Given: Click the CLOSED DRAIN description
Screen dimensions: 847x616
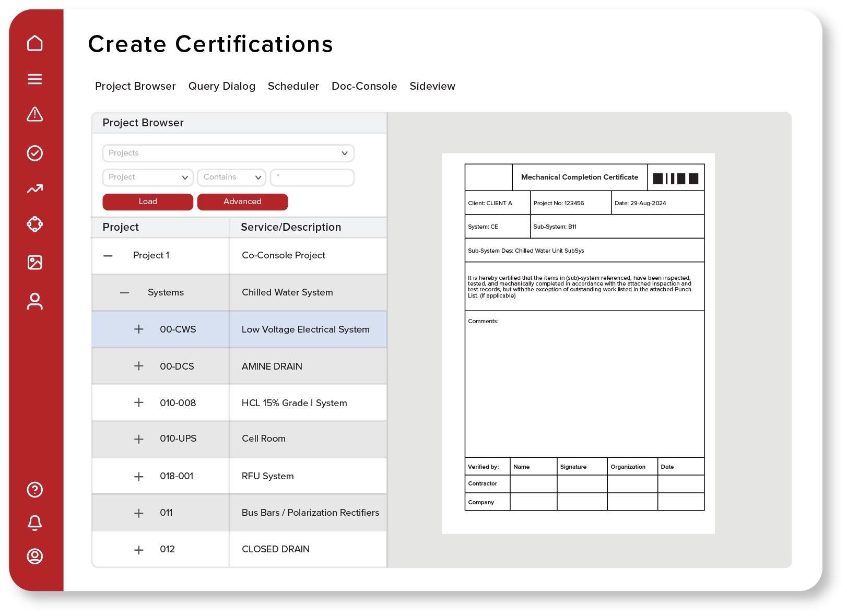Looking at the screenshot, I should 276,549.
